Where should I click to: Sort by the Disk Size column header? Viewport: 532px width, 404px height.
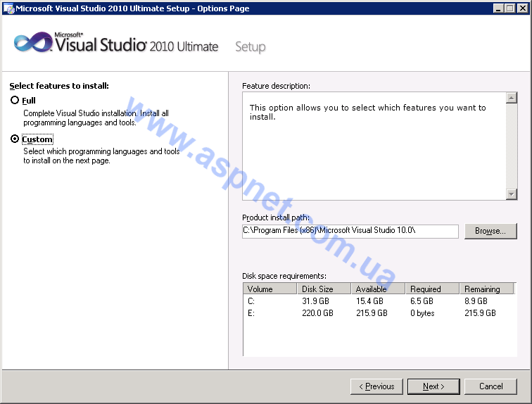pos(324,289)
